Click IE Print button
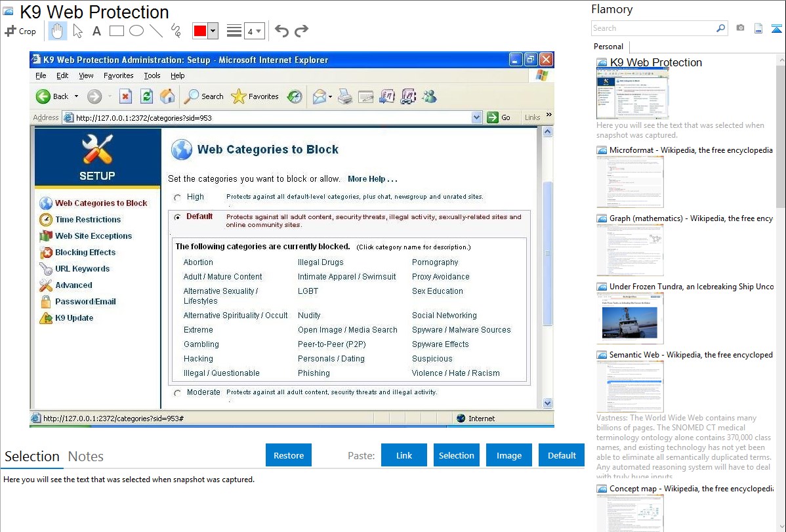 click(x=345, y=96)
